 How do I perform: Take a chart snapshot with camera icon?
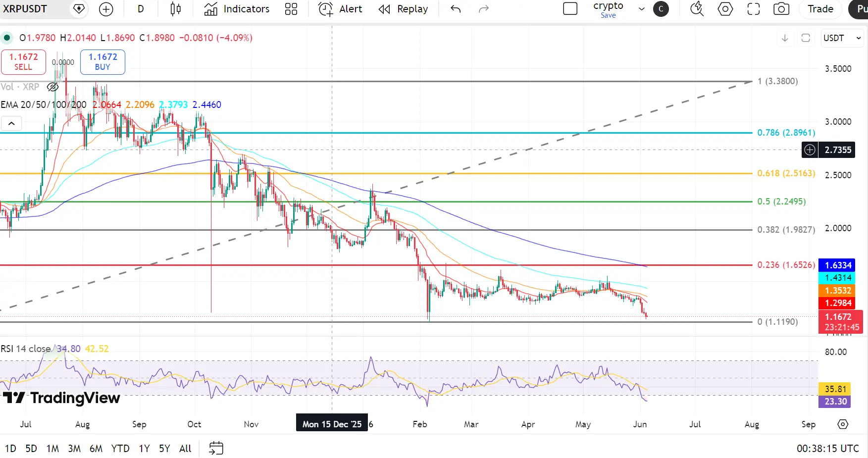781,9
